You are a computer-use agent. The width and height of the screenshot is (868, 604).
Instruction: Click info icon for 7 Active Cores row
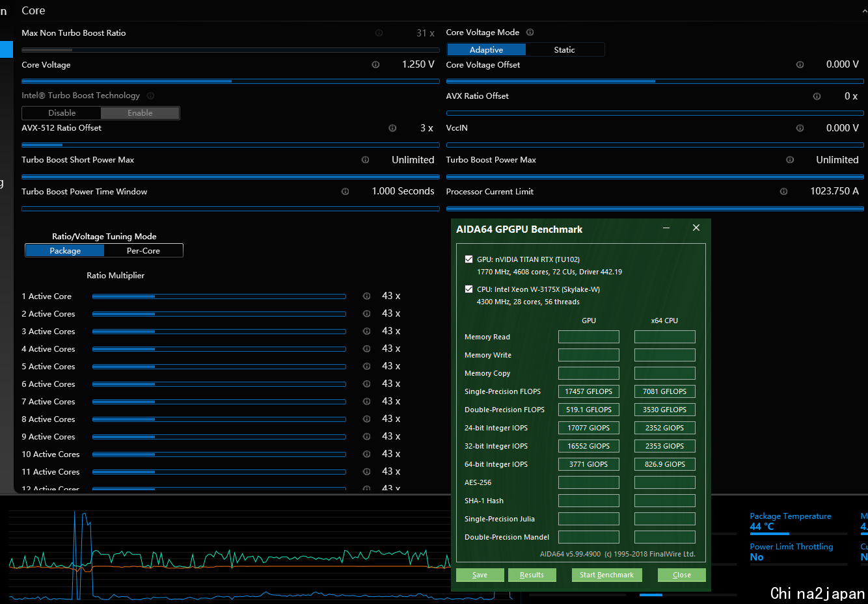tap(366, 401)
